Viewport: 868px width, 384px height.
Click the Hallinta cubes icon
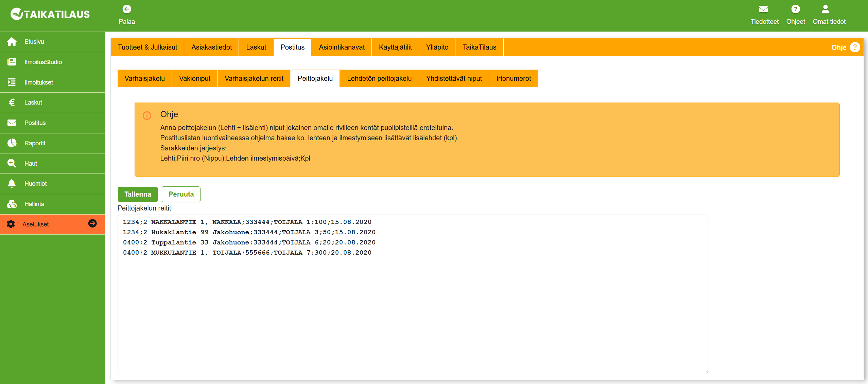tap(12, 204)
